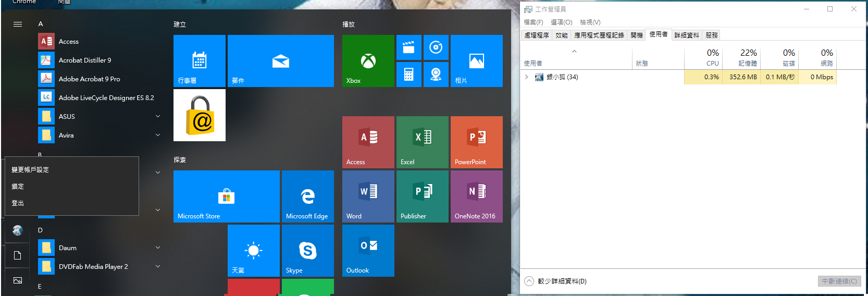Click the 探索 group title
Image resolution: width=868 pixels, height=296 pixels.
pyautogui.click(x=180, y=160)
